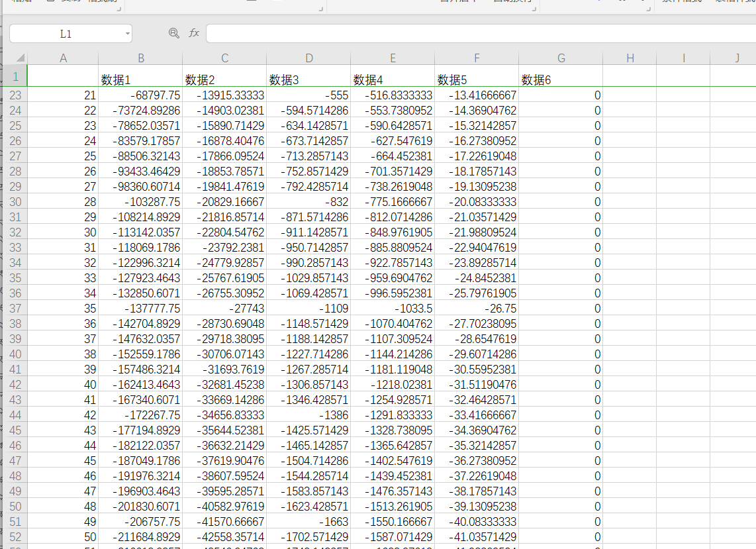Viewport: 756px width, 549px height.
Task: Select column J header
Action: click(736, 58)
